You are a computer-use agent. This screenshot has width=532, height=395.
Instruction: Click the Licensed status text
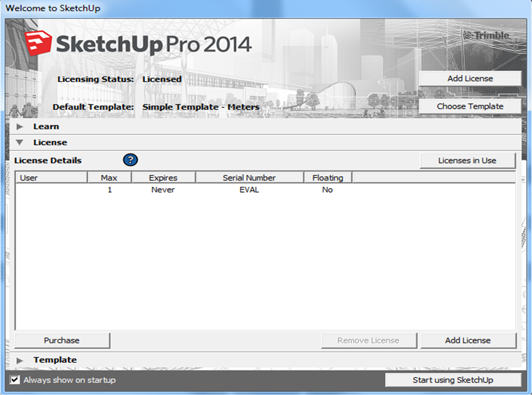click(162, 79)
